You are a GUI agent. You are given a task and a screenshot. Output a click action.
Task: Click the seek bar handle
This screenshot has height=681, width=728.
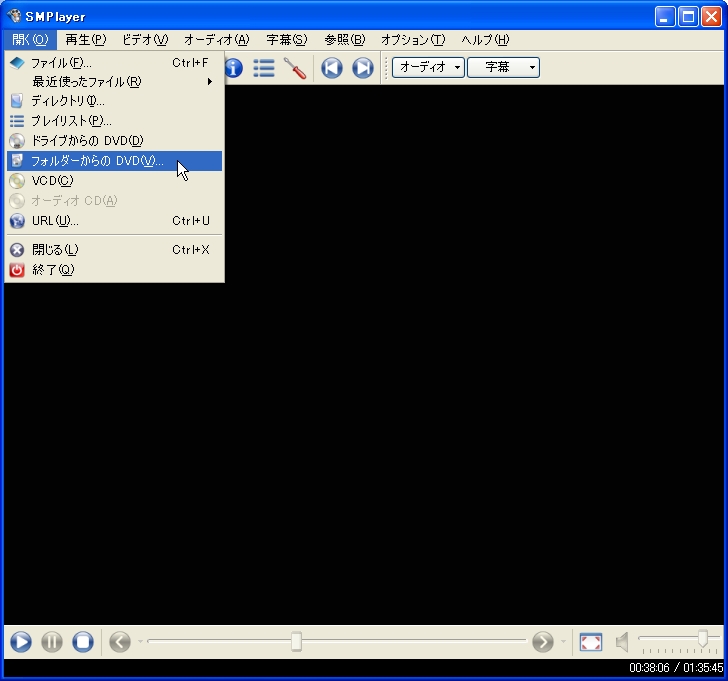(296, 642)
